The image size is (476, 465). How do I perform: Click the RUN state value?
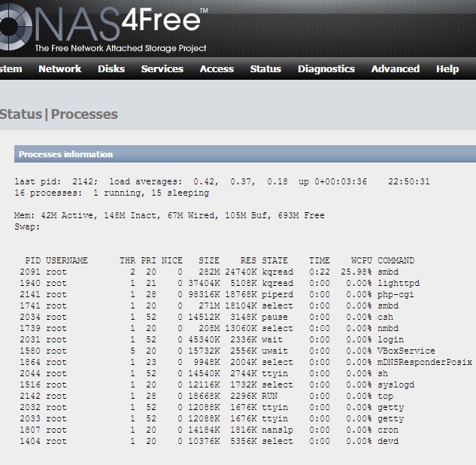[269, 396]
